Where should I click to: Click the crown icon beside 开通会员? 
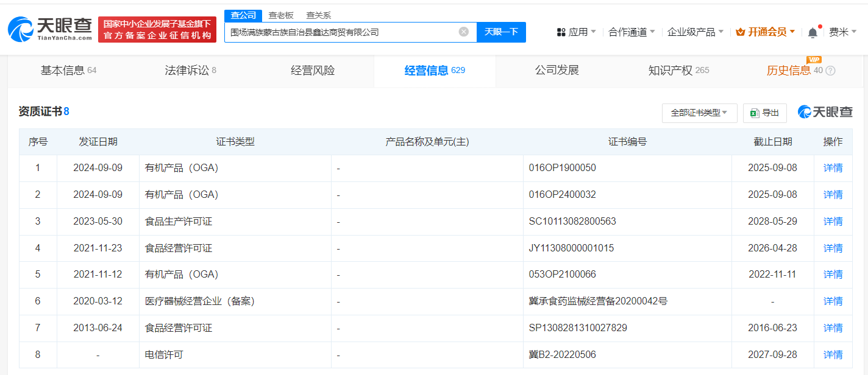741,32
